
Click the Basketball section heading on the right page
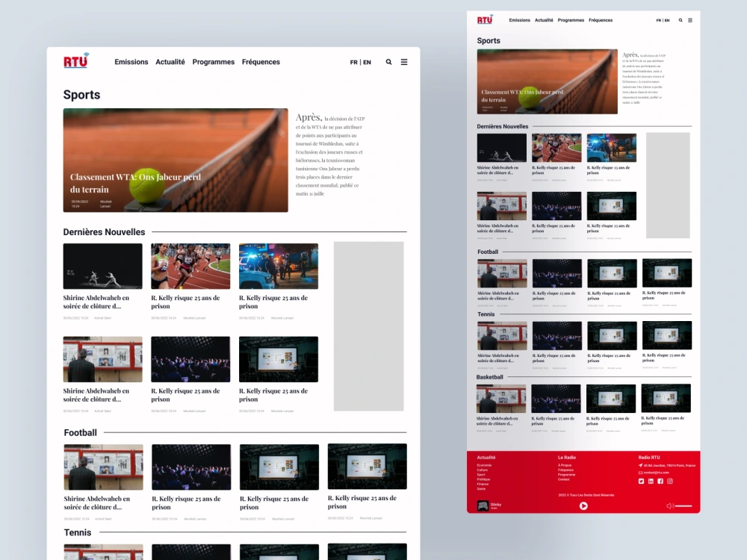point(490,377)
